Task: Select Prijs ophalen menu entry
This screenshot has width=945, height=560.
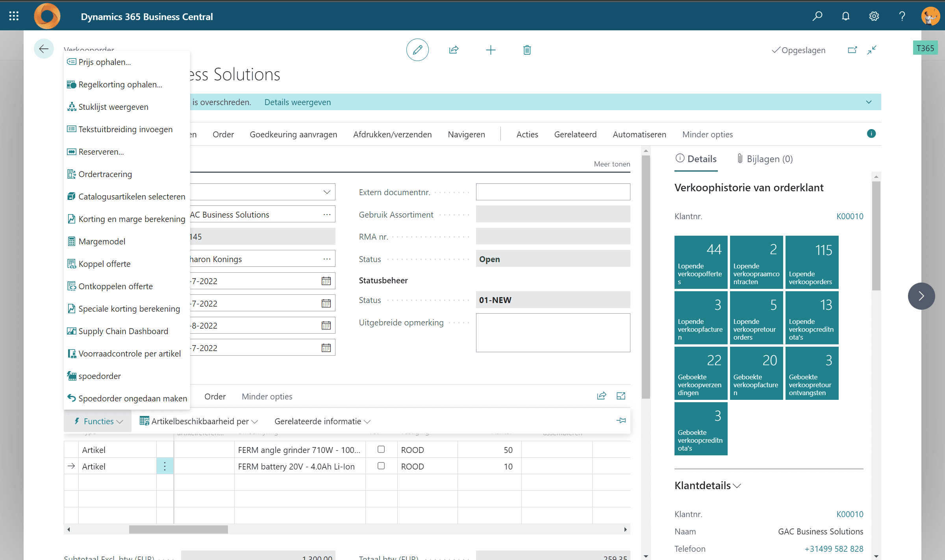Action: click(x=127, y=62)
